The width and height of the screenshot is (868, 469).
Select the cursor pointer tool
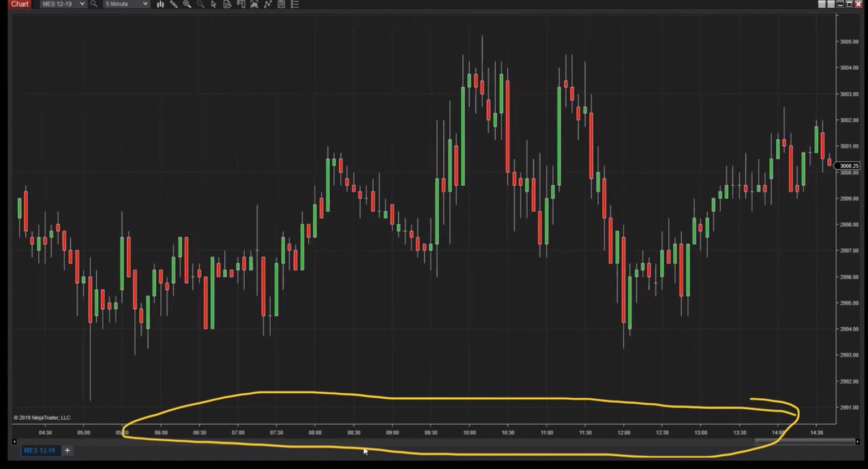point(214,4)
